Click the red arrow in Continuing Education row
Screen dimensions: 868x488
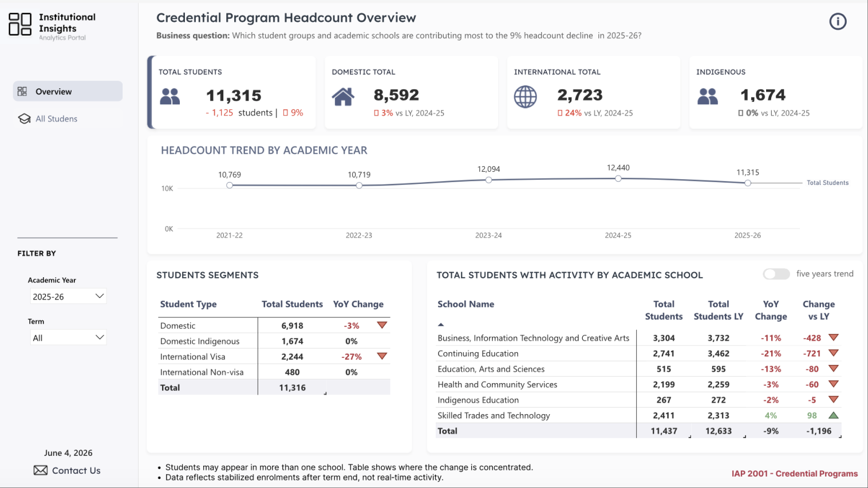tap(834, 353)
